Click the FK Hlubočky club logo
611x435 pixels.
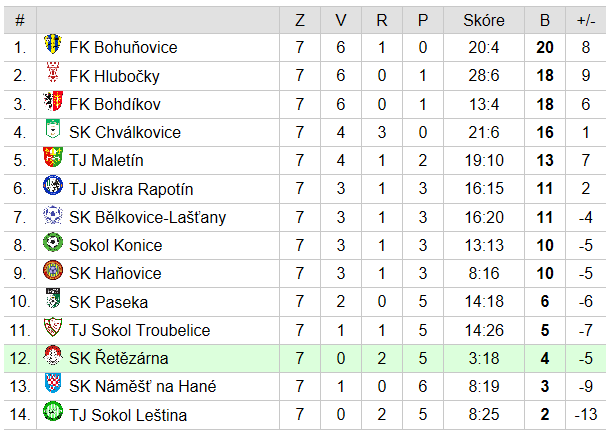[53, 72]
